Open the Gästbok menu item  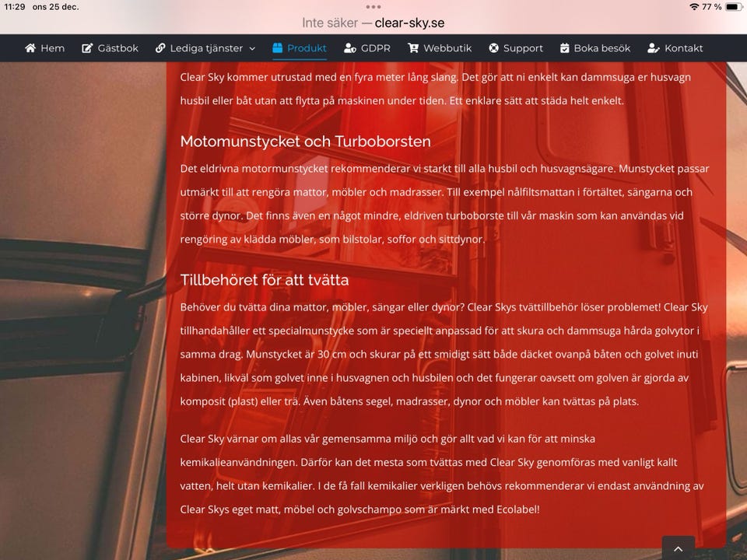click(x=110, y=48)
